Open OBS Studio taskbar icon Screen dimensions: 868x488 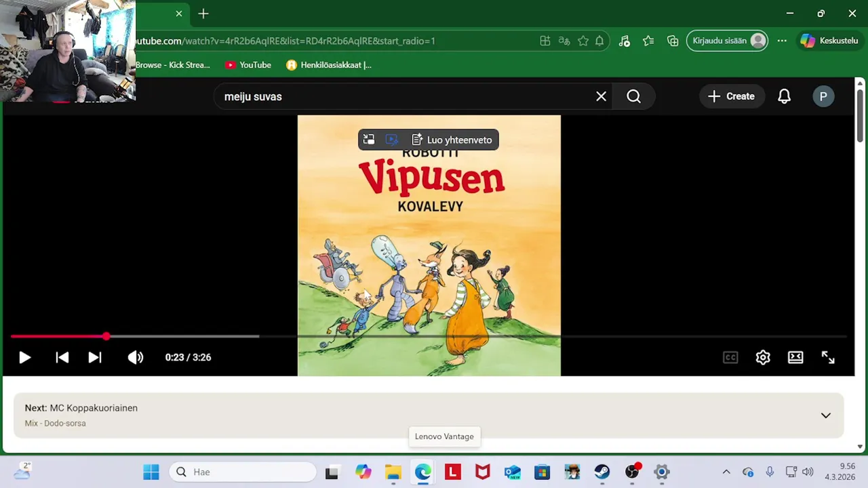pos(632,472)
